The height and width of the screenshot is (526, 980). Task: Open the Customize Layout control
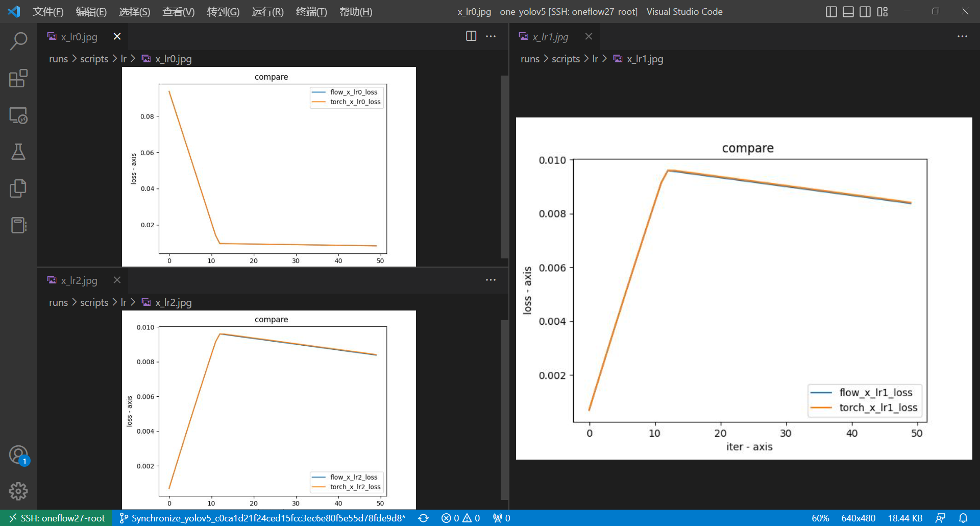(883, 11)
